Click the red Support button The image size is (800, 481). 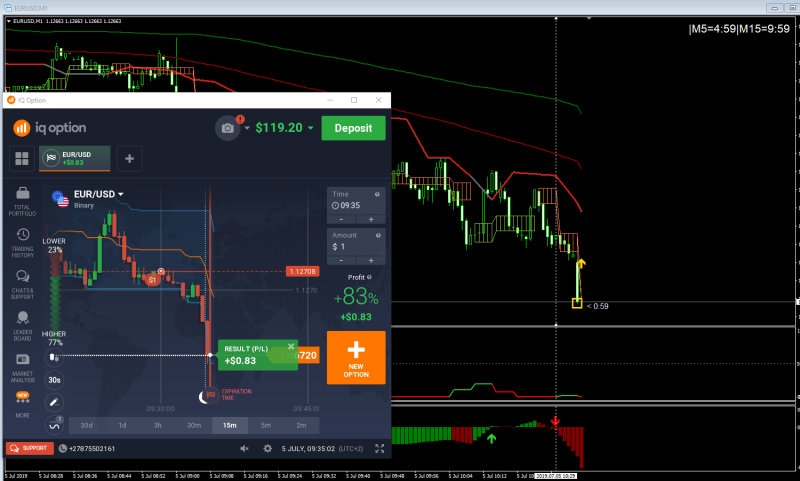click(30, 448)
